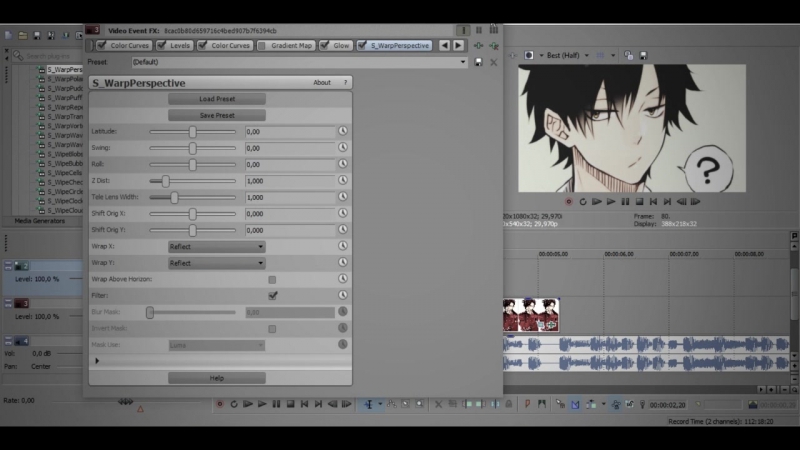The width and height of the screenshot is (800, 450).
Task: Save snapshot to file in preview
Action: [643, 56]
